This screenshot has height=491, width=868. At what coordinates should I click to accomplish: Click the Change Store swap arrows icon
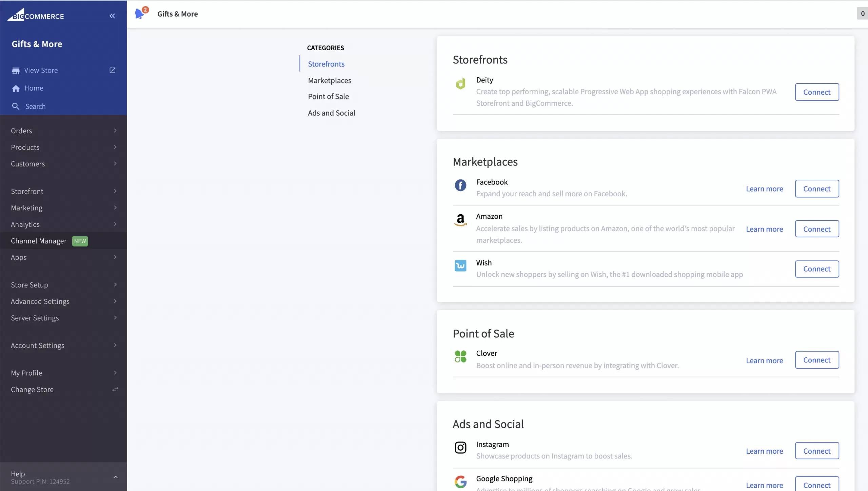pos(115,389)
